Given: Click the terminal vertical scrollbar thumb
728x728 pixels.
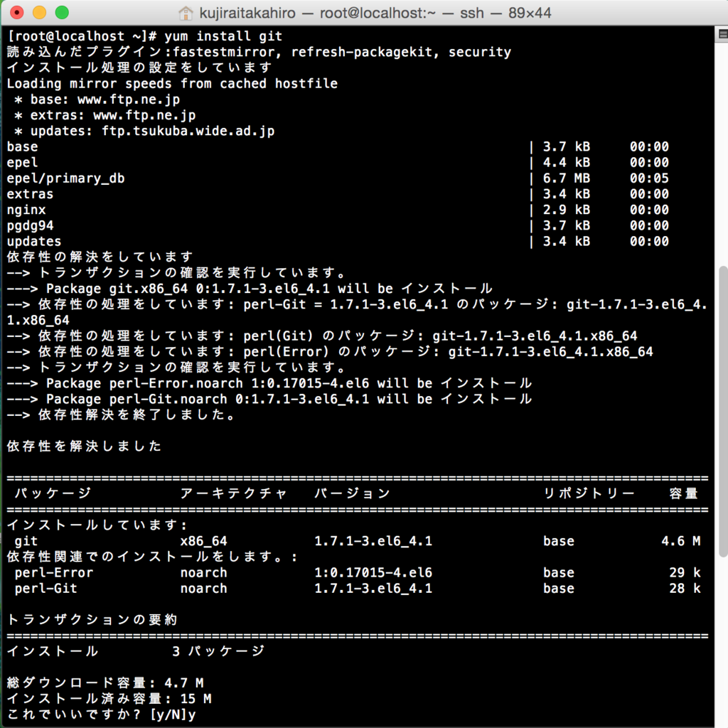Looking at the screenshot, I should tap(723, 411).
